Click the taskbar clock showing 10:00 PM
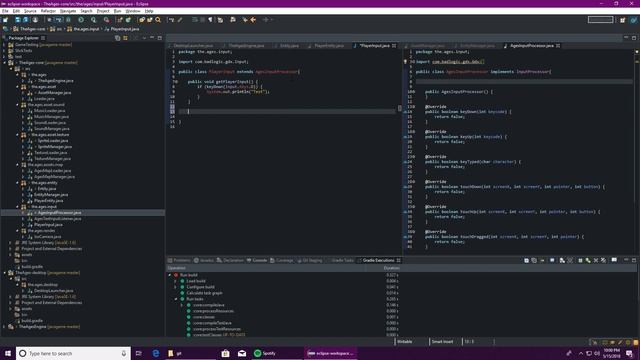Screen dimensions: 640x360 pyautogui.click(x=611, y=353)
